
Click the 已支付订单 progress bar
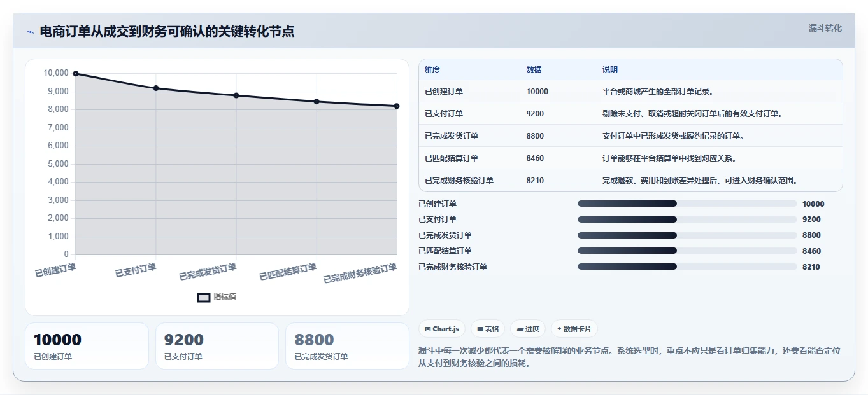pos(687,219)
